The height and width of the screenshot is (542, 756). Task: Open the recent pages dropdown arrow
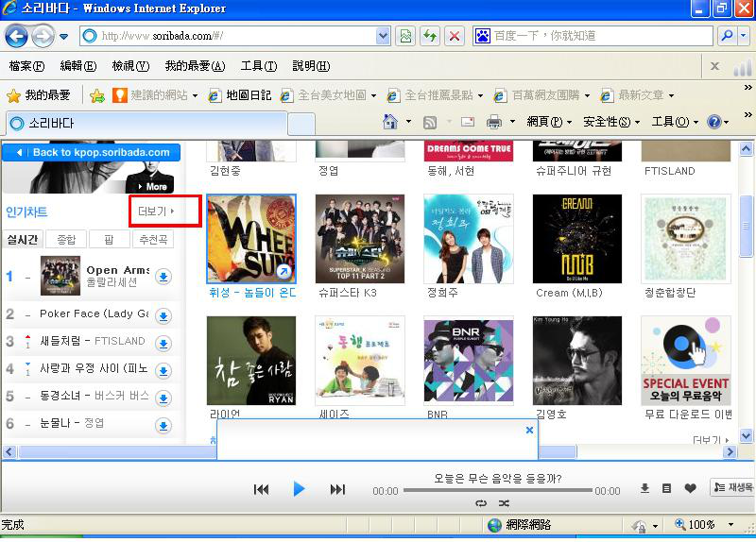point(63,37)
